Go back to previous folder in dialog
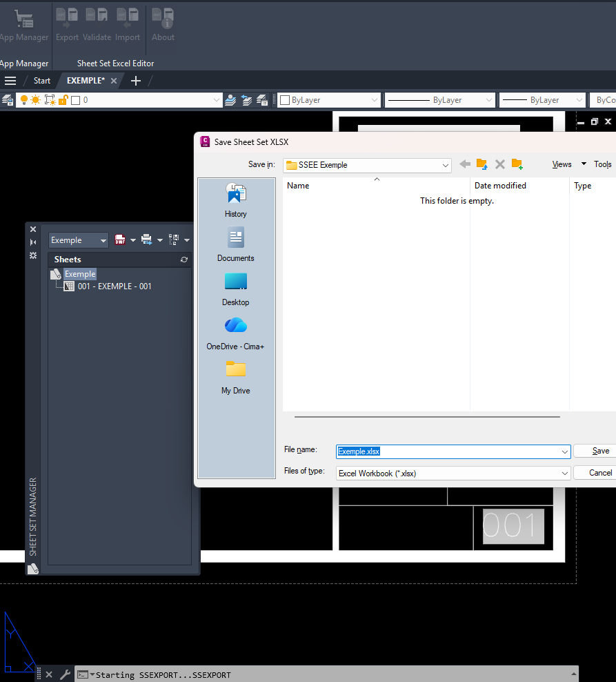This screenshot has height=682, width=616. (x=465, y=164)
